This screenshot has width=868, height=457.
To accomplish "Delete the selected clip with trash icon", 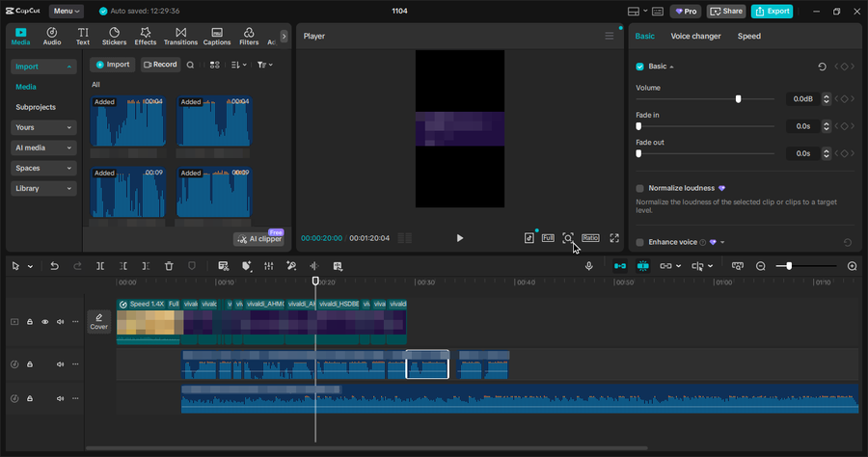I will click(x=169, y=266).
